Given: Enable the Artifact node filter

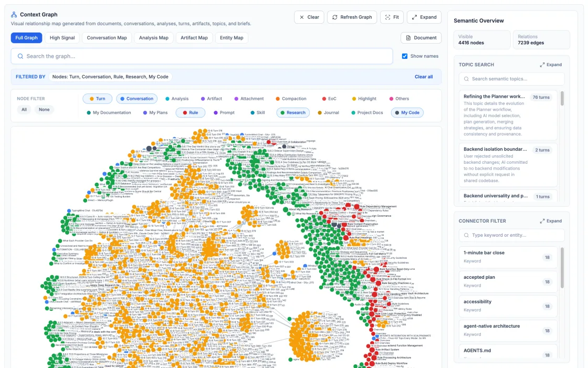Looking at the screenshot, I should pos(212,99).
